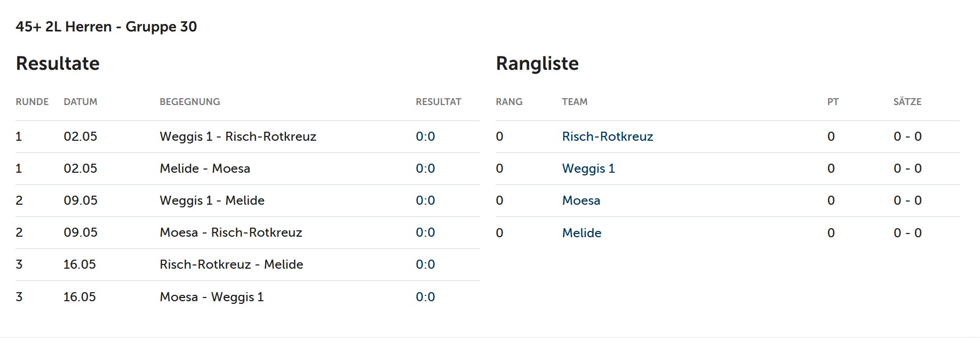Image resolution: width=980 pixels, height=338 pixels.
Task: Click the RESULTAT column header
Action: click(439, 102)
